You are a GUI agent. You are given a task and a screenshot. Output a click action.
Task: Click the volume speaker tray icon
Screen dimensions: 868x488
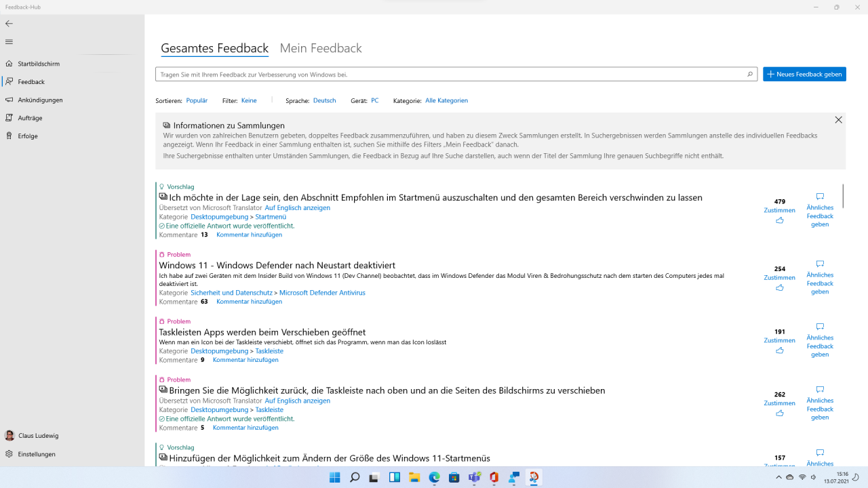pyautogui.click(x=814, y=478)
